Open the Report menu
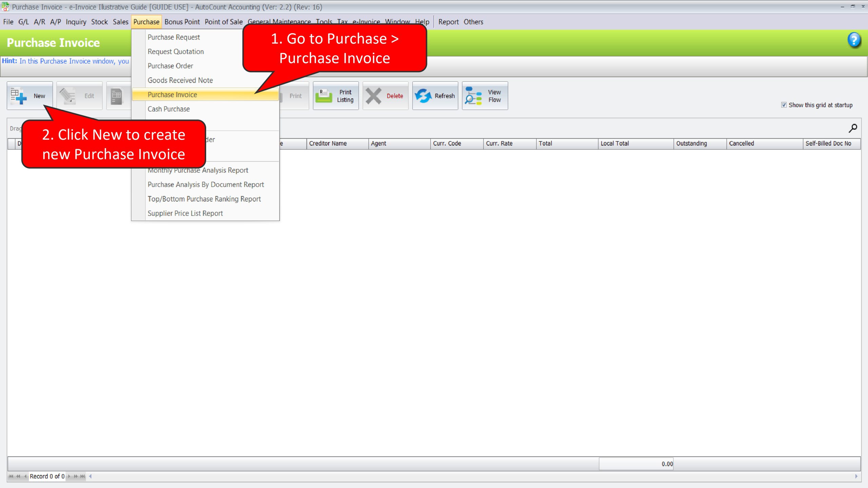Image resolution: width=868 pixels, height=488 pixels. (x=448, y=22)
